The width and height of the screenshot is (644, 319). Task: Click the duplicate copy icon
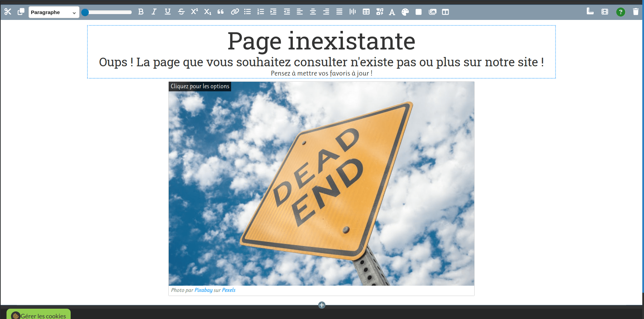pyautogui.click(x=21, y=12)
